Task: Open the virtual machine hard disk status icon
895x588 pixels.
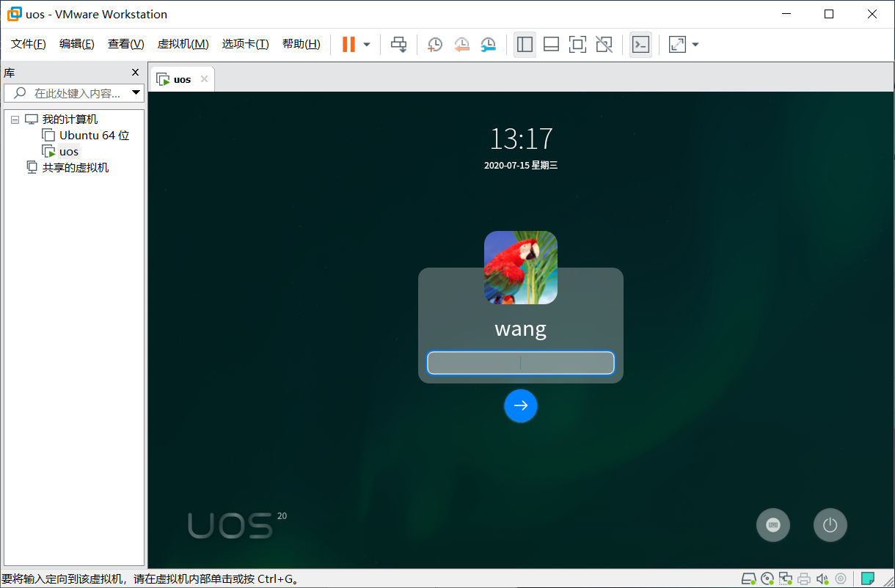Action: tap(749, 578)
